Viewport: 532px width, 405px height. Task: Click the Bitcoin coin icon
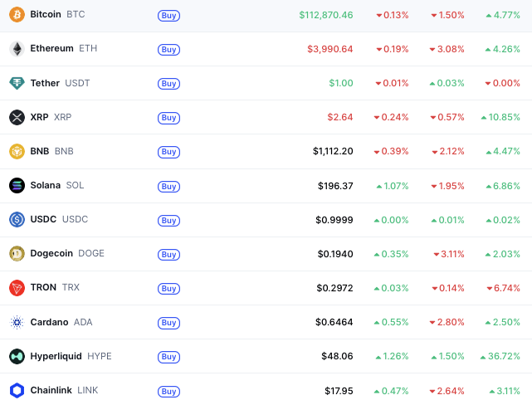[17, 15]
